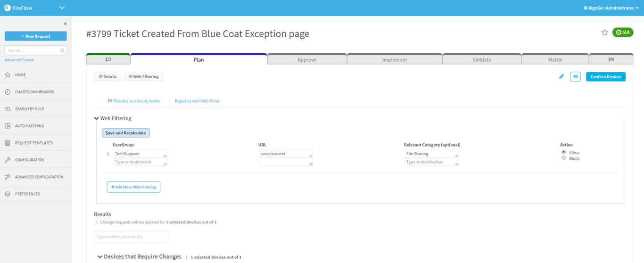Collapse the Web Filtering section
This screenshot has width=644, height=263.
(x=97, y=118)
